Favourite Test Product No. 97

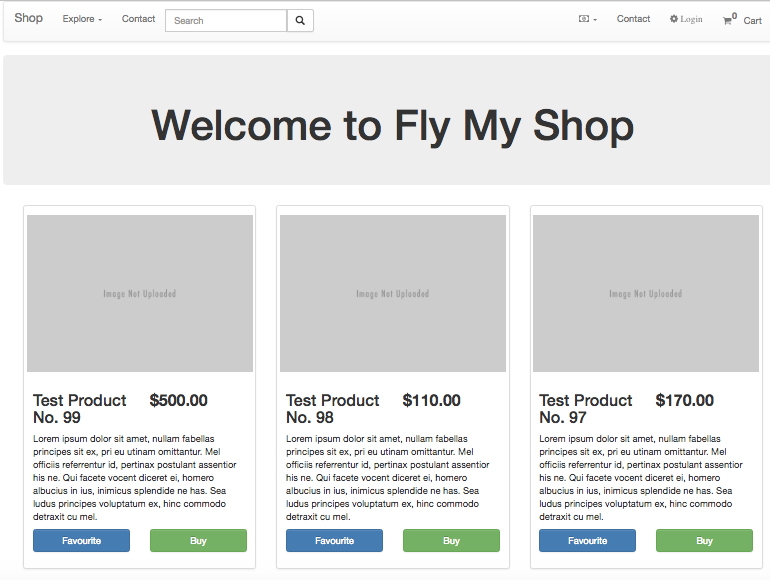(587, 540)
